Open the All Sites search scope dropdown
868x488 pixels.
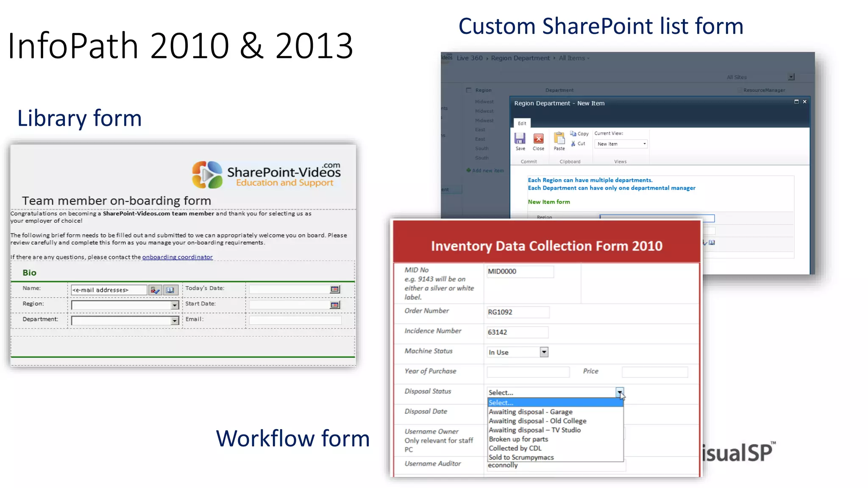click(x=791, y=77)
